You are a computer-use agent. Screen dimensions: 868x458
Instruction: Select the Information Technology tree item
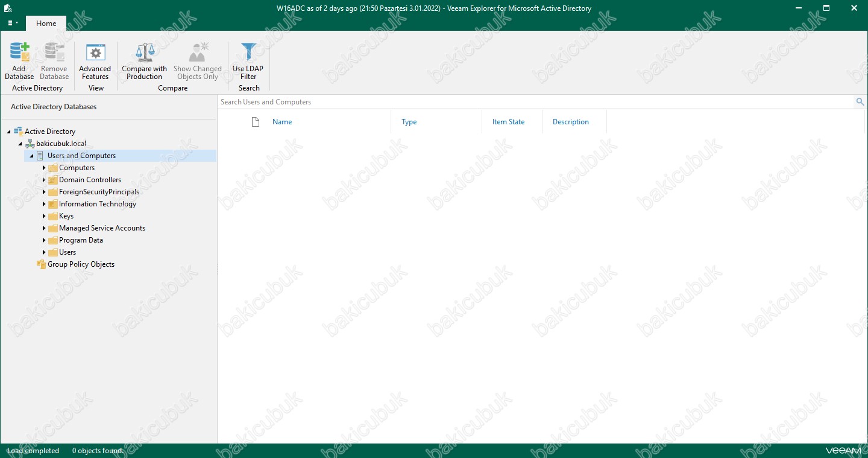(x=98, y=204)
